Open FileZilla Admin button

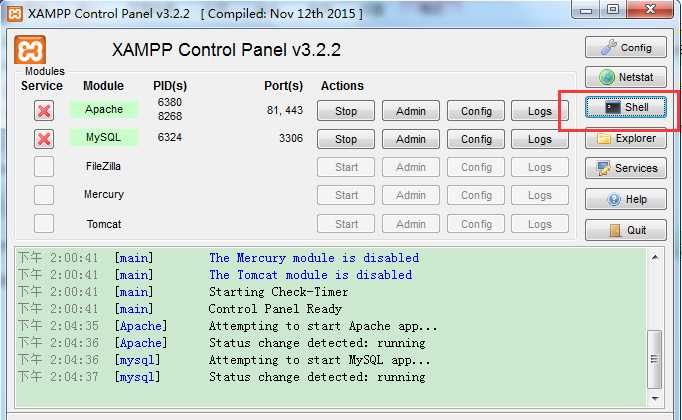click(x=411, y=167)
